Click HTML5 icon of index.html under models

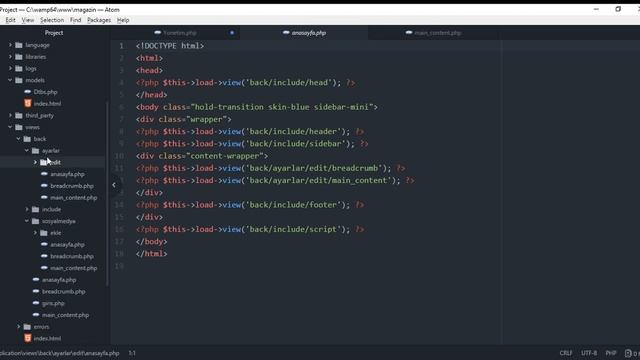click(x=28, y=104)
